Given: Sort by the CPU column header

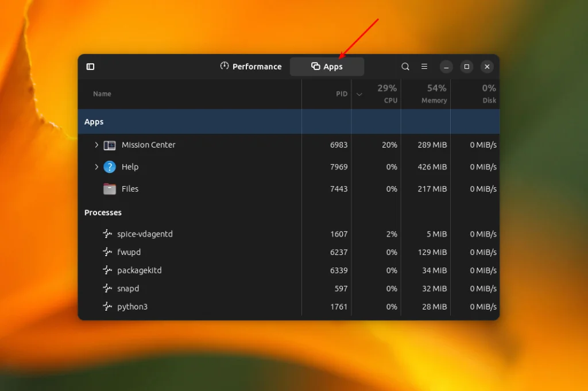Looking at the screenshot, I should 387,94.
